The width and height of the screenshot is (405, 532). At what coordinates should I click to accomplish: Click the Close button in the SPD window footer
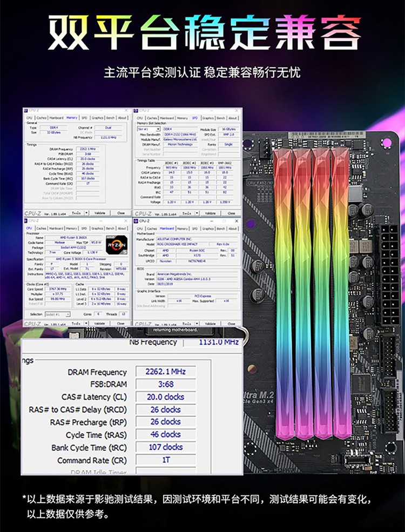[x=231, y=213]
